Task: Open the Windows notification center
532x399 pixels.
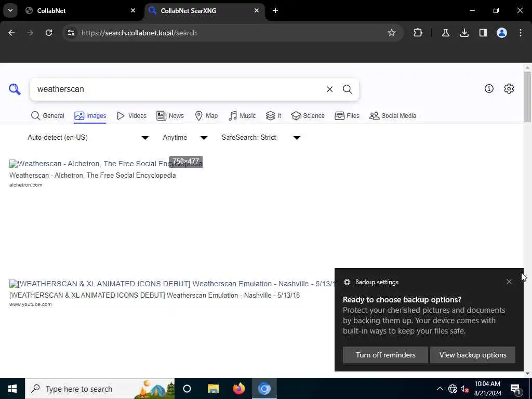Action: pyautogui.click(x=515, y=389)
